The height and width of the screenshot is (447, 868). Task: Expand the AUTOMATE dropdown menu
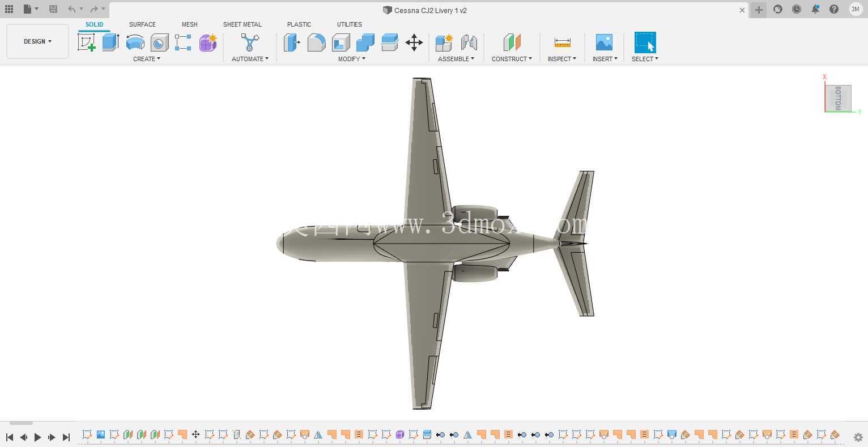point(250,59)
